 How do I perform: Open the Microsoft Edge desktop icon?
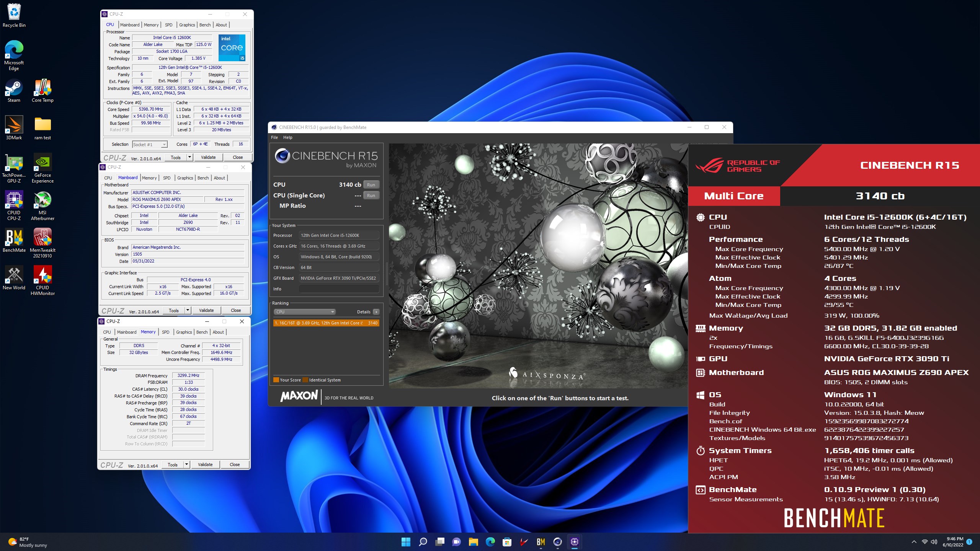pyautogui.click(x=14, y=55)
